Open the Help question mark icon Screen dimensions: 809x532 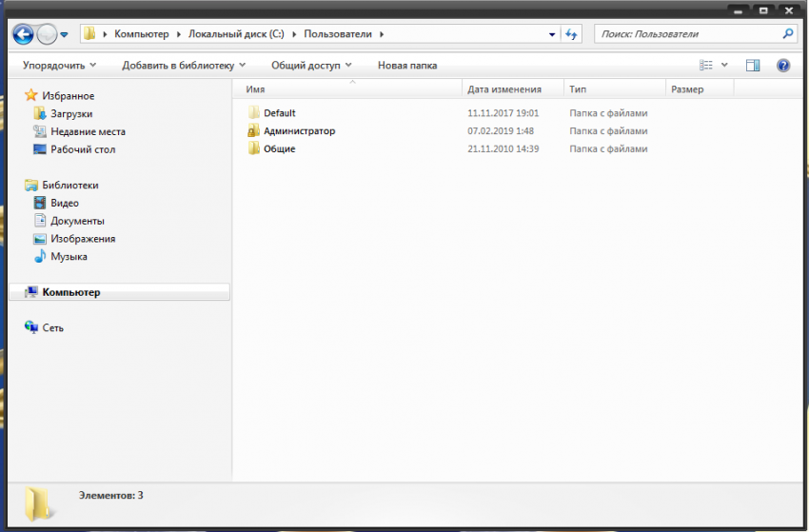pyautogui.click(x=783, y=66)
